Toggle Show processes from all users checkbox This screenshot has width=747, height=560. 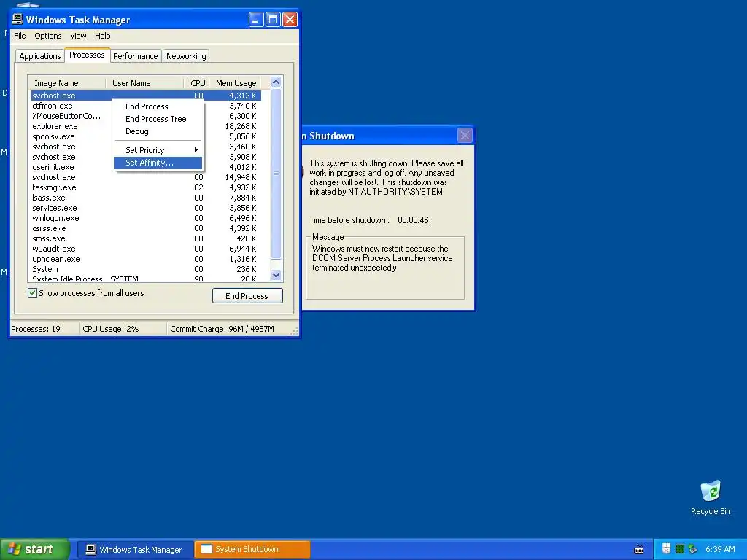[32, 293]
